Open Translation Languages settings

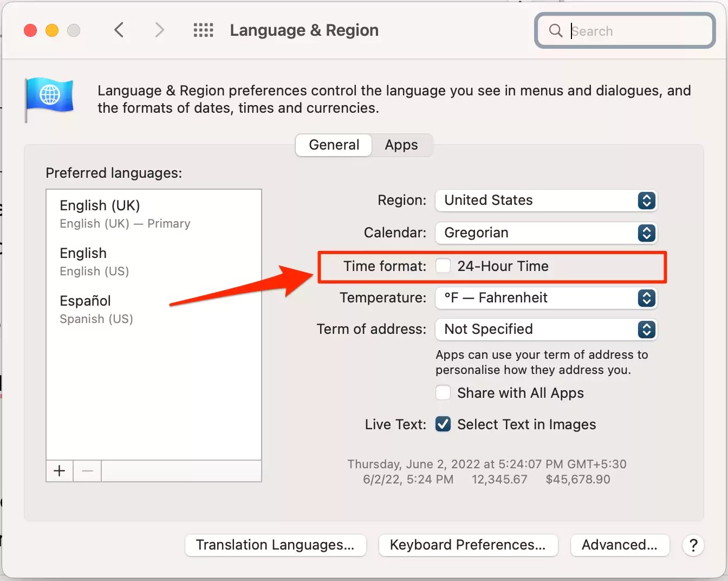coord(275,545)
